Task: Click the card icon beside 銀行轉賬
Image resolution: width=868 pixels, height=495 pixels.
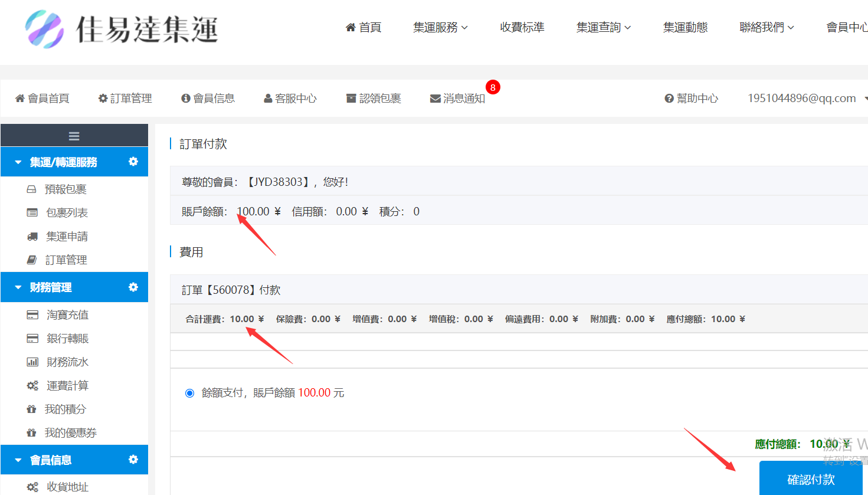Action: pos(32,338)
